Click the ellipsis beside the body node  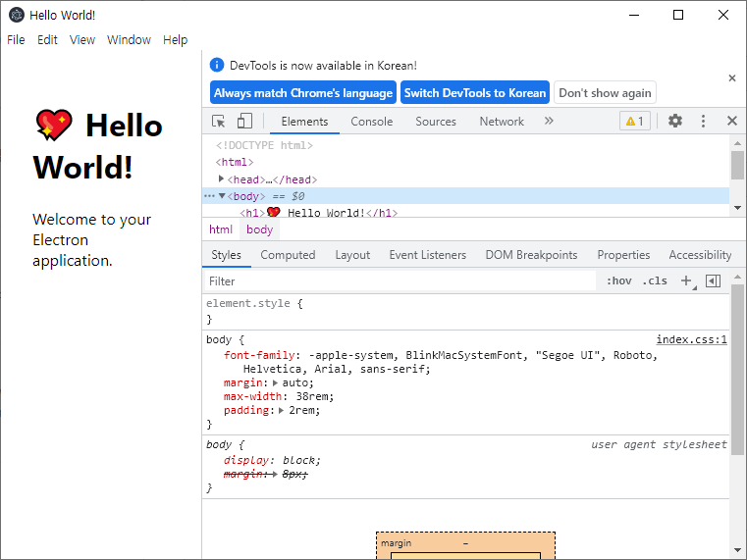pos(209,195)
